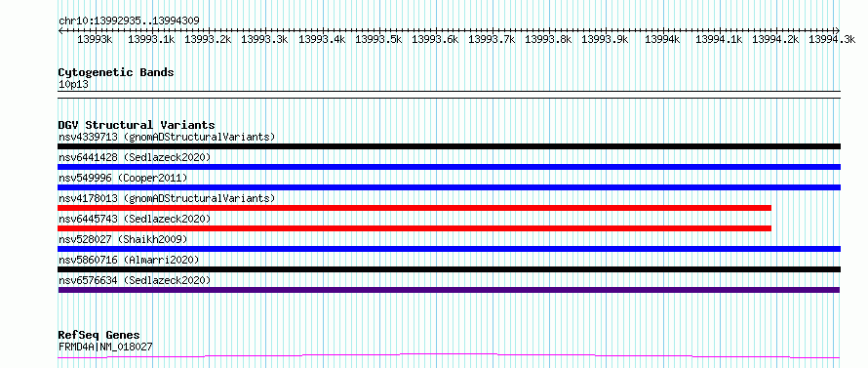The width and height of the screenshot is (868, 368).
Task: Open nsv528027 (Shaikh2009) label
Action: pyautogui.click(x=123, y=239)
